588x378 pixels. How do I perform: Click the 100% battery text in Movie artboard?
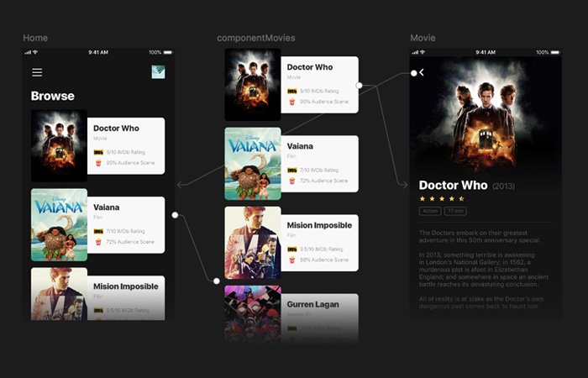click(543, 52)
